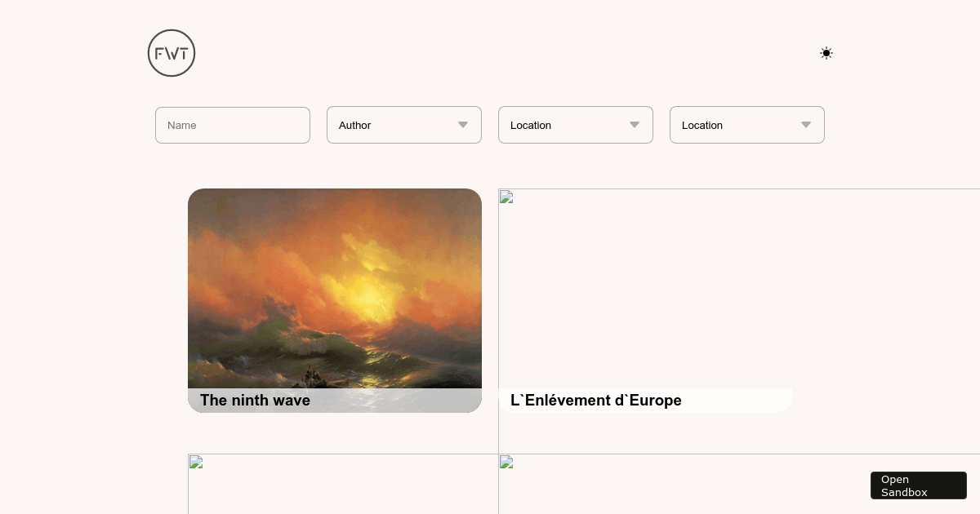Open the Author dropdown
The image size is (980, 514).
pyautogui.click(x=404, y=125)
